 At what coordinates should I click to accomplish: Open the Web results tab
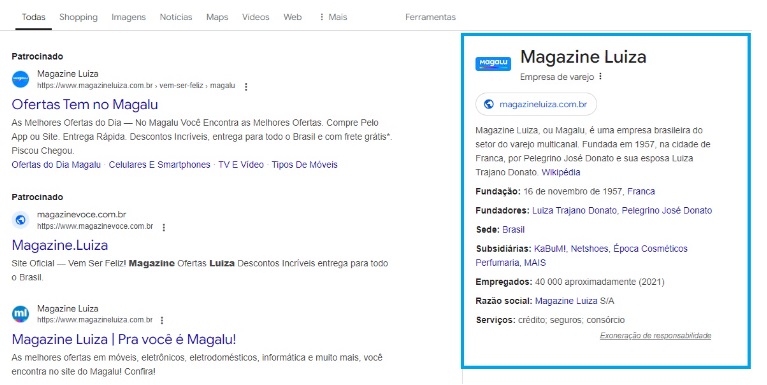point(293,17)
